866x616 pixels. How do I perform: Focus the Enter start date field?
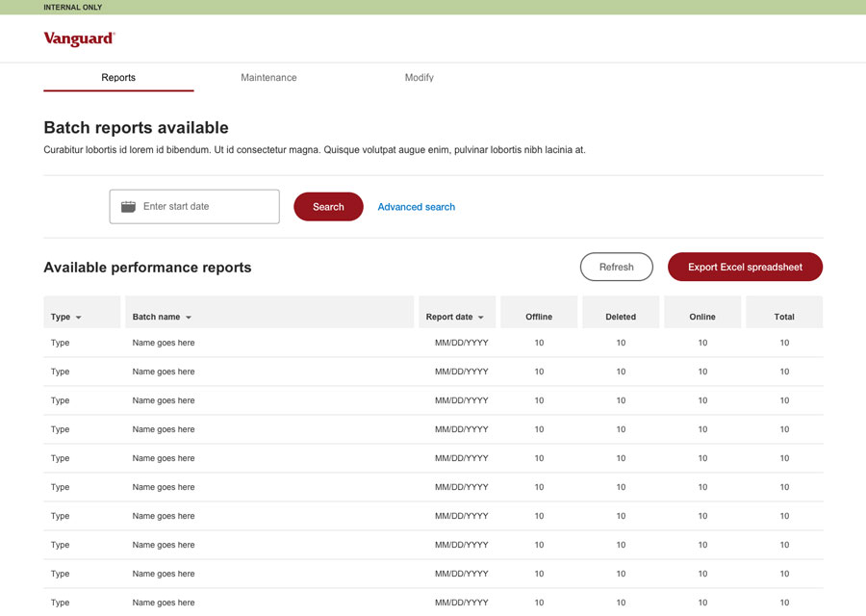click(194, 207)
